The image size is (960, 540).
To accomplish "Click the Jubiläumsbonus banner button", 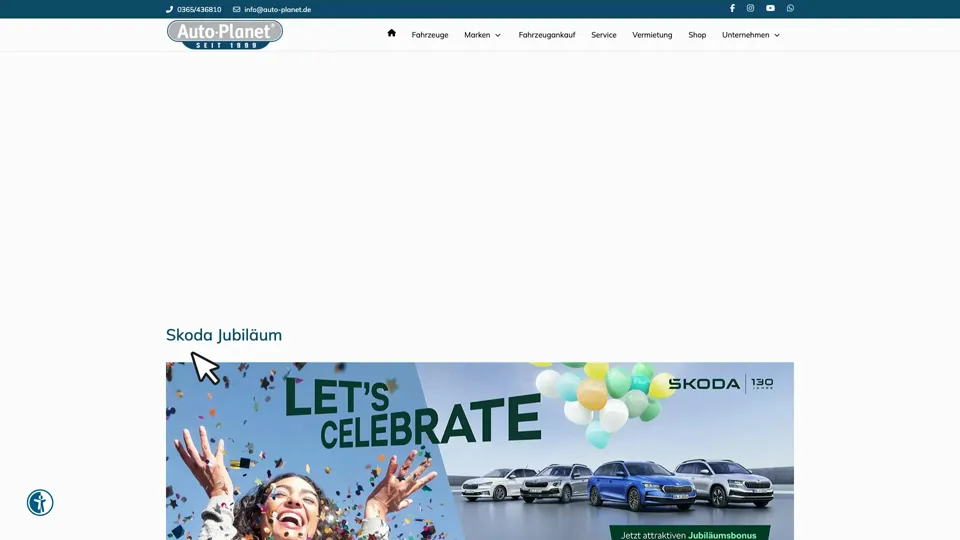I will tap(689, 533).
